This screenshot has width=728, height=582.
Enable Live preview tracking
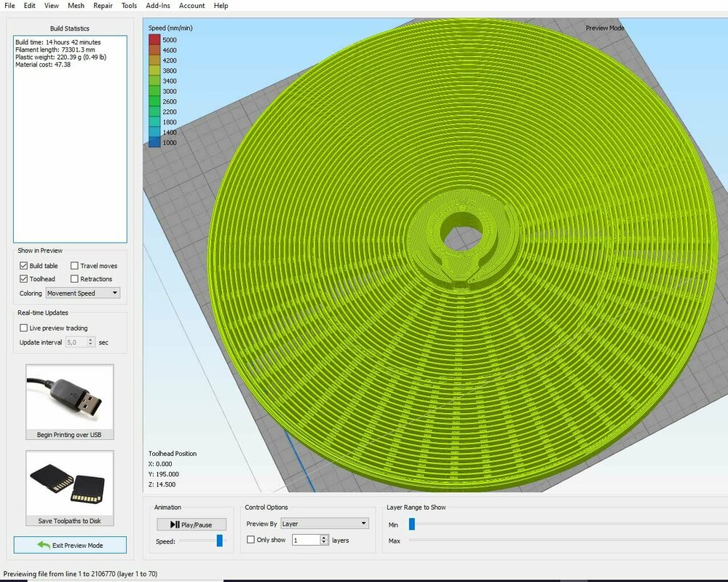point(24,329)
